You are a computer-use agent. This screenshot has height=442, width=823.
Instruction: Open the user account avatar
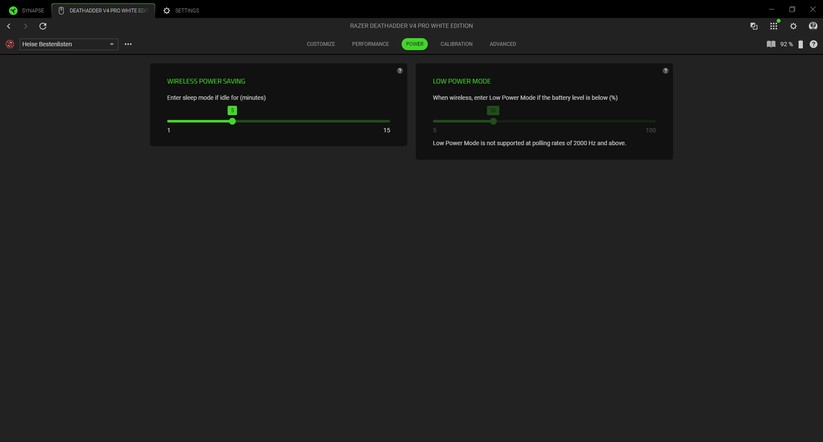813,26
